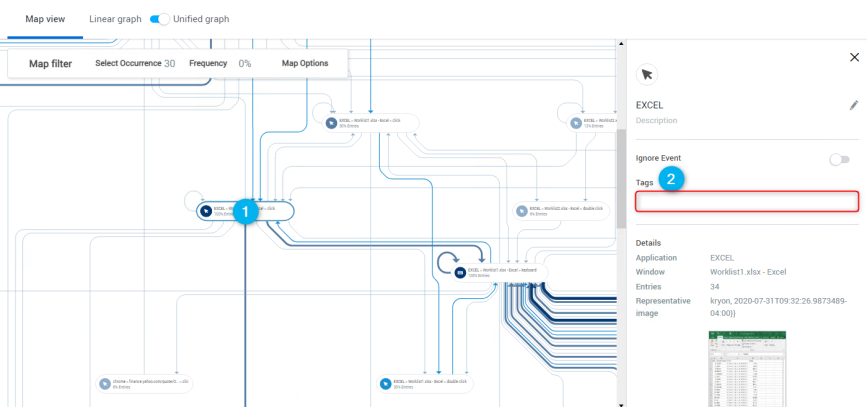This screenshot has width=867, height=407.
Task: Click the EXCEL event title
Action: [649, 105]
